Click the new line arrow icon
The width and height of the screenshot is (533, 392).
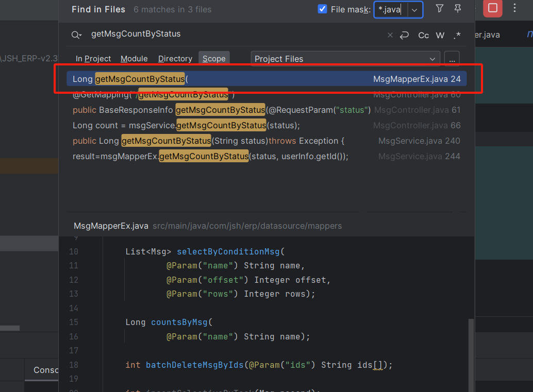click(404, 36)
